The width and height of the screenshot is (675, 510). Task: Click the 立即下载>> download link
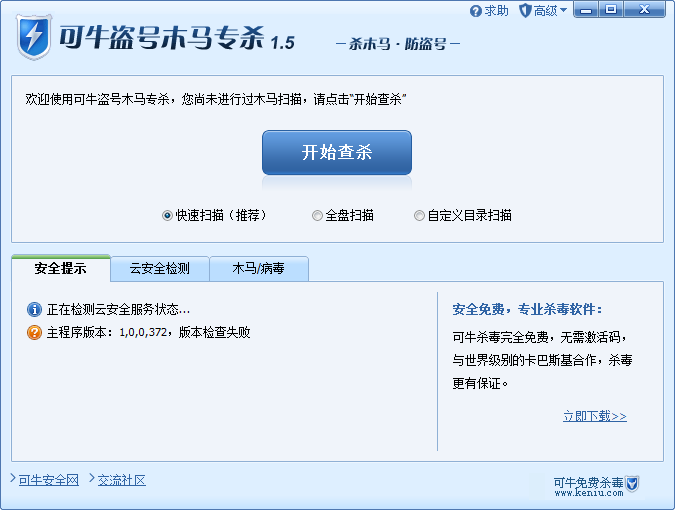(594, 416)
